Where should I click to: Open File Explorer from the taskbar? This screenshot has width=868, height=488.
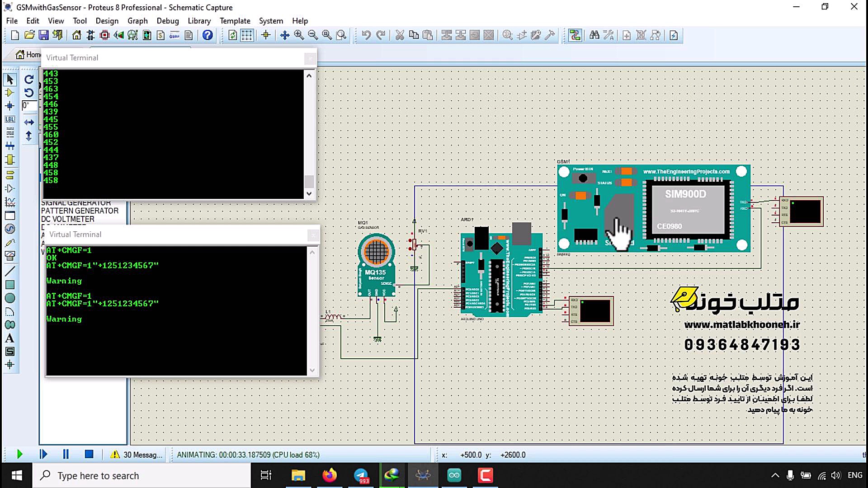(298, 475)
